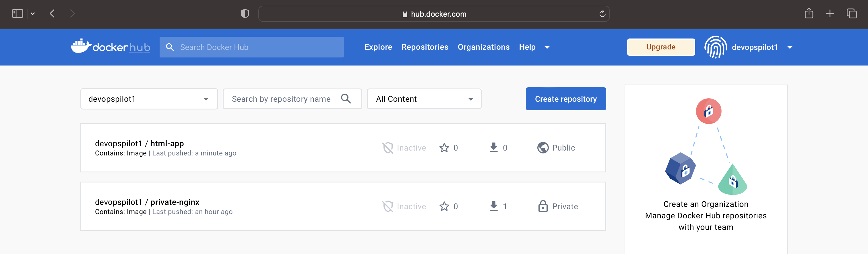
Task: Click the Public globe icon on html-app
Action: (542, 148)
